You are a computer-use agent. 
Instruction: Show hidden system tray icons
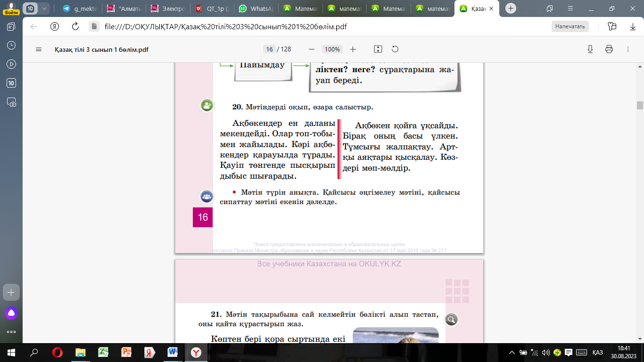coord(512,352)
